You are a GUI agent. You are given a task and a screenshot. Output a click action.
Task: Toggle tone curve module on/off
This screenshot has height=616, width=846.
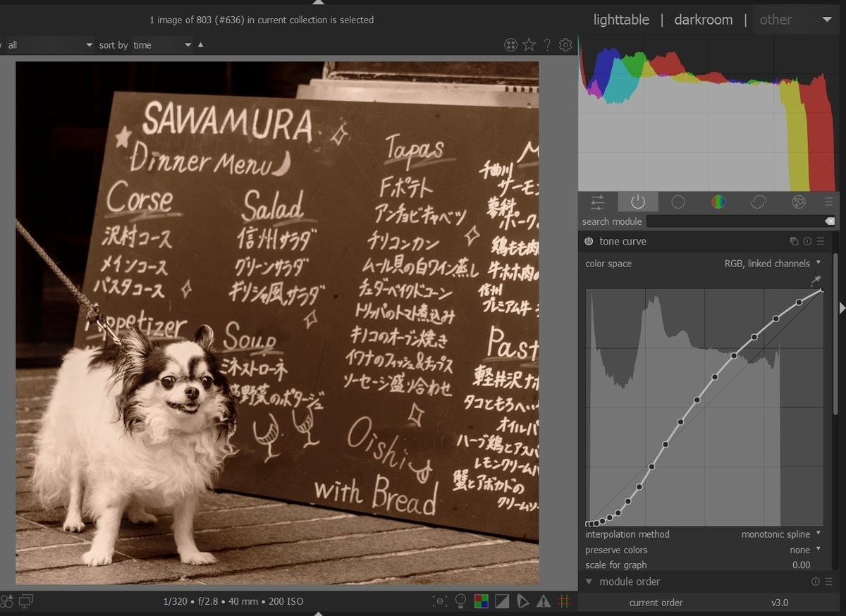[589, 241]
